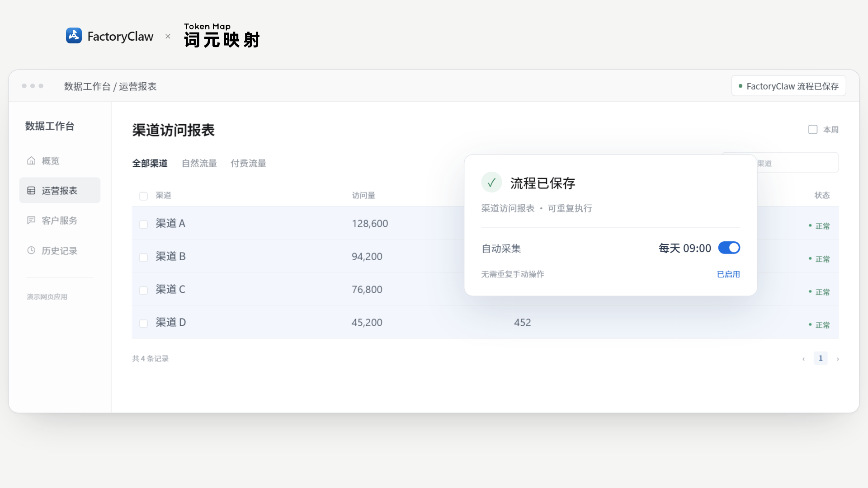Click the value 94,200
Viewport: 868px width, 488px height.
click(367, 256)
